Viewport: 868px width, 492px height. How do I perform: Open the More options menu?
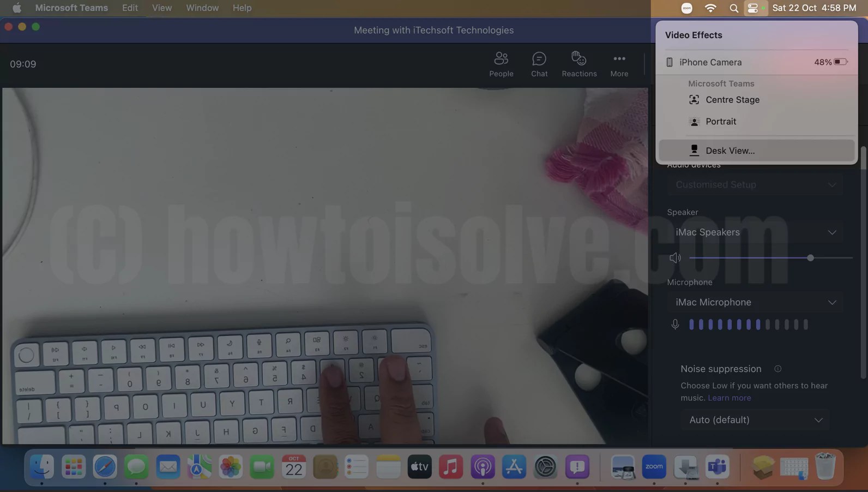coord(619,64)
